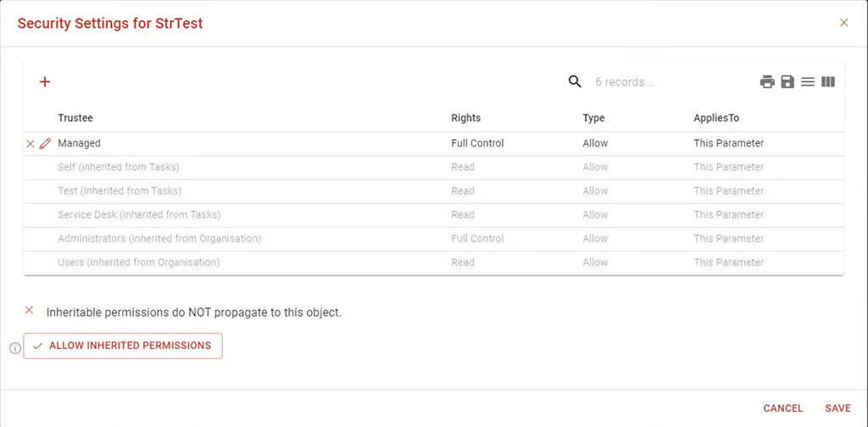Sort by the Type column header
Image resolution: width=868 pixels, height=427 pixels.
(593, 118)
